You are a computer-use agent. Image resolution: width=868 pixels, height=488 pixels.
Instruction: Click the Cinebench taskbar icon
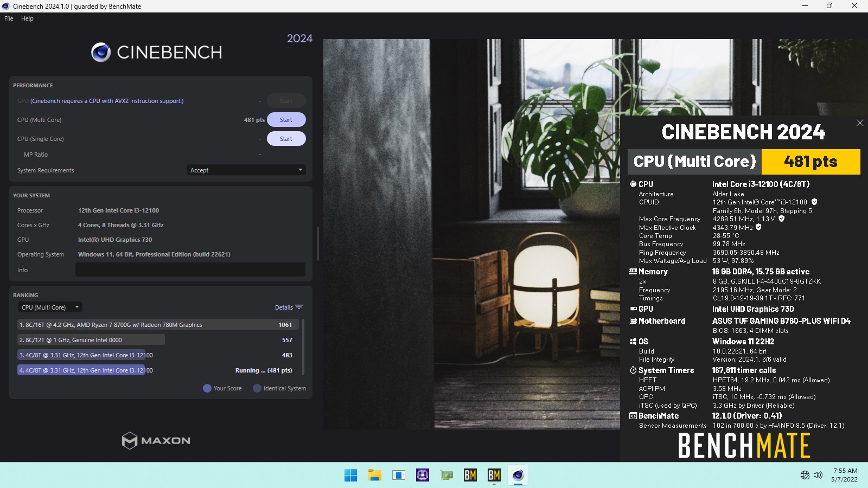[x=518, y=475]
